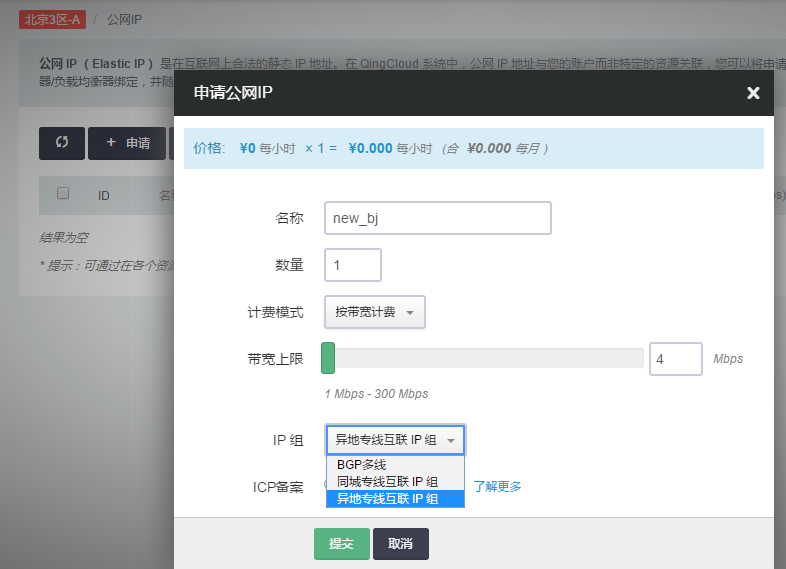Click the 公网IP breadcrumb item
786x569 pixels.
point(125,20)
